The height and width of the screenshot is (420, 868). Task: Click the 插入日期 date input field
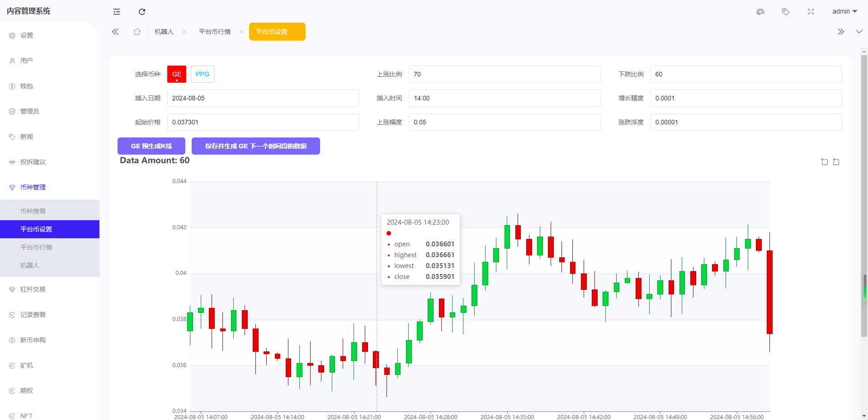[x=263, y=98]
